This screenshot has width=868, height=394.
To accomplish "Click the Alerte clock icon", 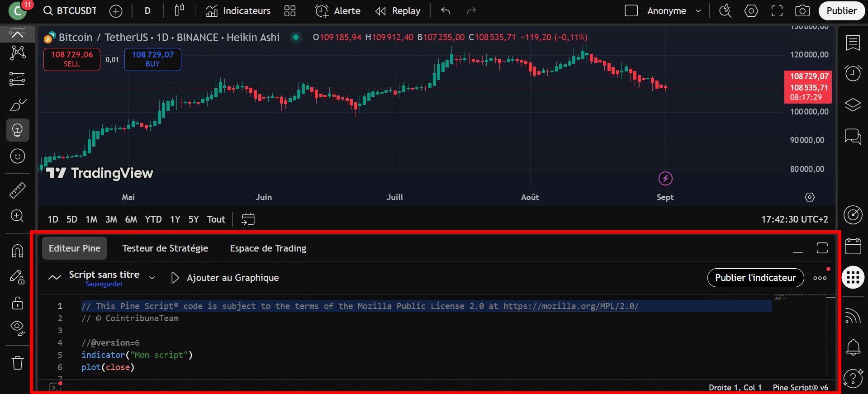I will click(322, 11).
